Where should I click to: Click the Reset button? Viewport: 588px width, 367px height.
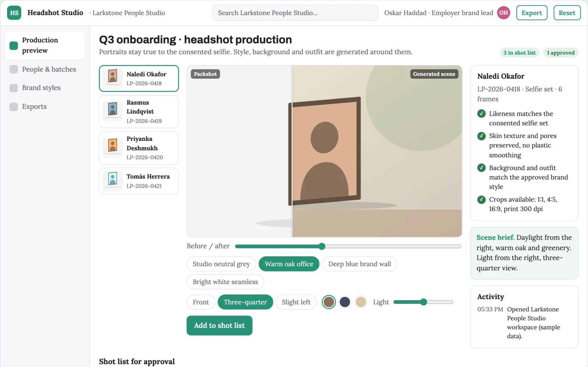pos(567,13)
